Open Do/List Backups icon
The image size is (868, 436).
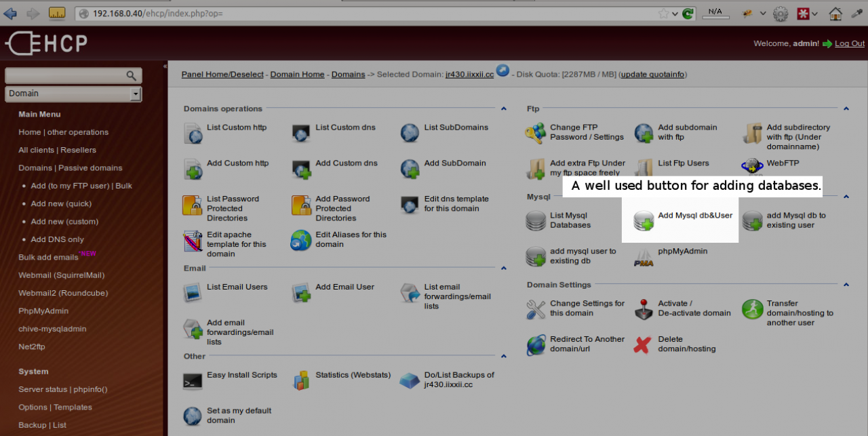pyautogui.click(x=410, y=381)
